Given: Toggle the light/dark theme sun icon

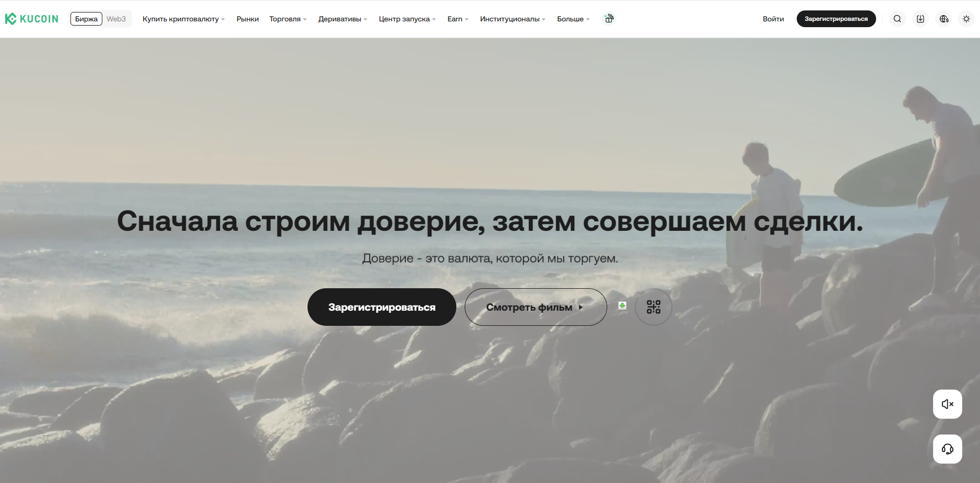Looking at the screenshot, I should pyautogui.click(x=966, y=19).
